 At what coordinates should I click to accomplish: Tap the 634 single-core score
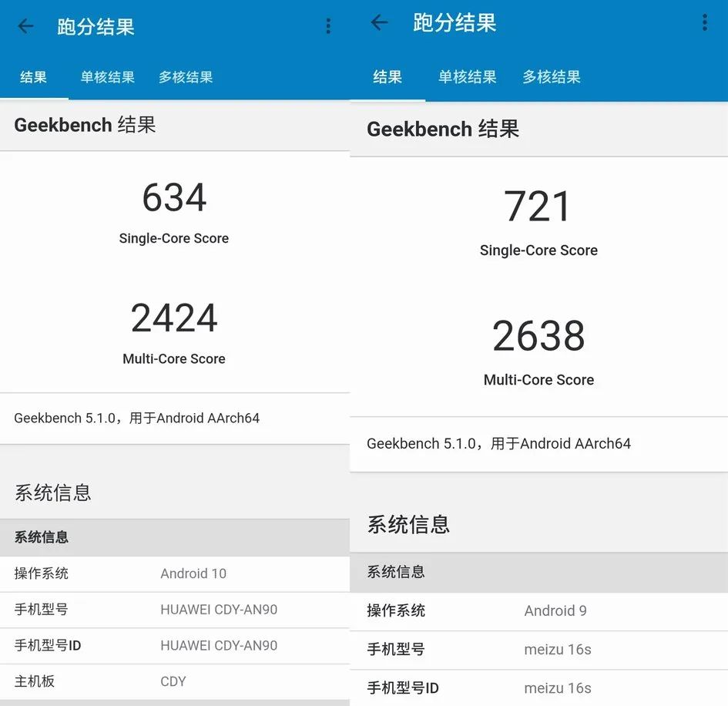(x=174, y=197)
